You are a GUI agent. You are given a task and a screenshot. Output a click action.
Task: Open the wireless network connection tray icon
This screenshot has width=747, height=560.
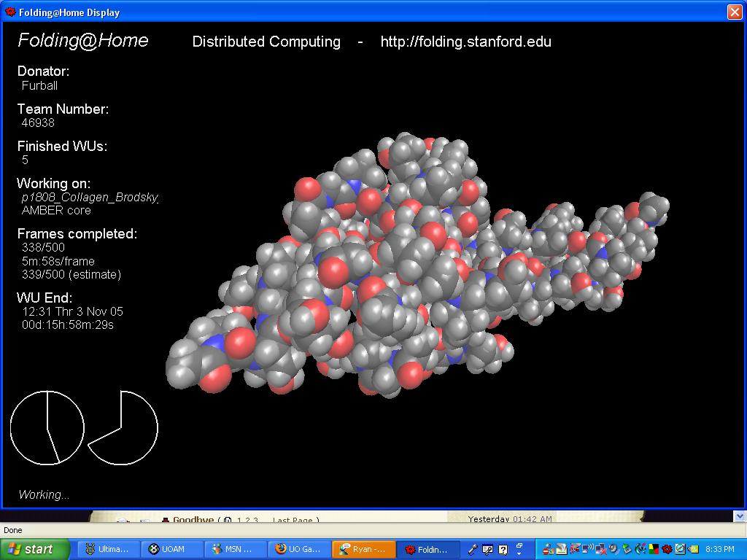(x=587, y=549)
